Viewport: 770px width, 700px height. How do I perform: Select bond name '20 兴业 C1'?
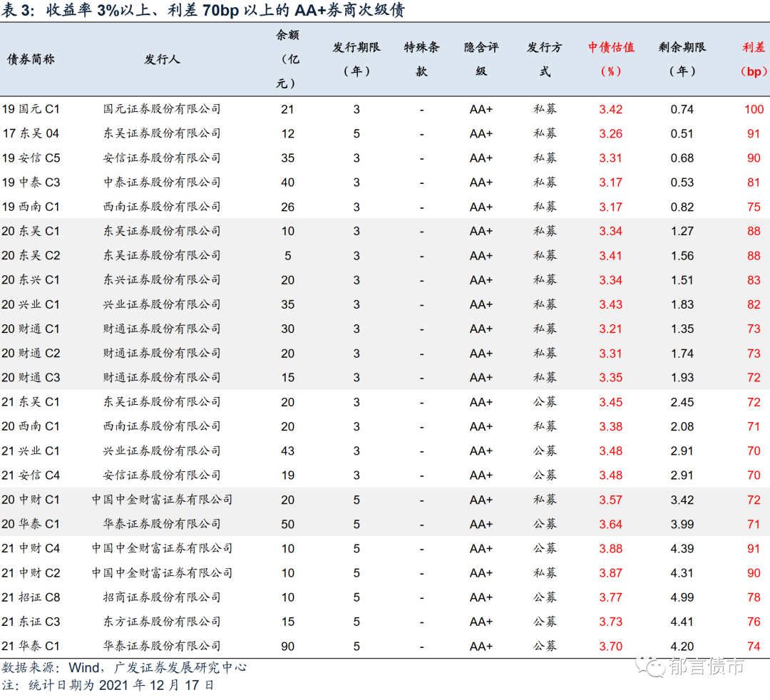point(31,304)
